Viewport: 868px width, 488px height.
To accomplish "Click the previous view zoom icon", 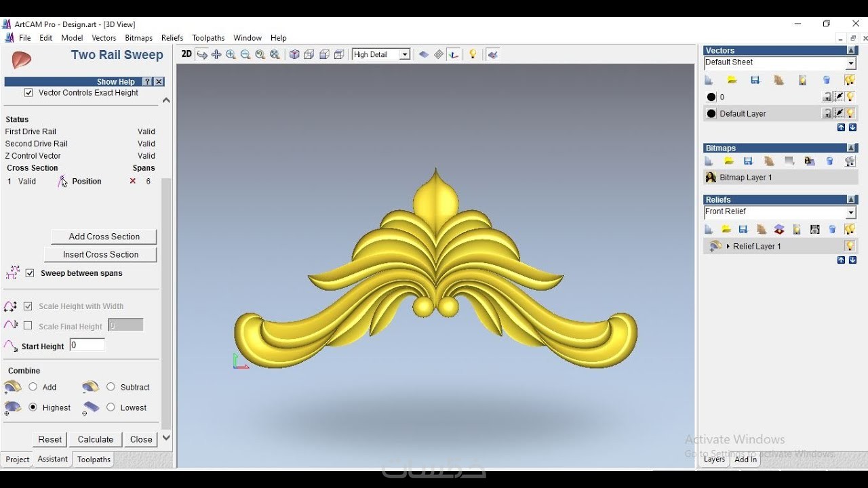I will click(x=260, y=54).
